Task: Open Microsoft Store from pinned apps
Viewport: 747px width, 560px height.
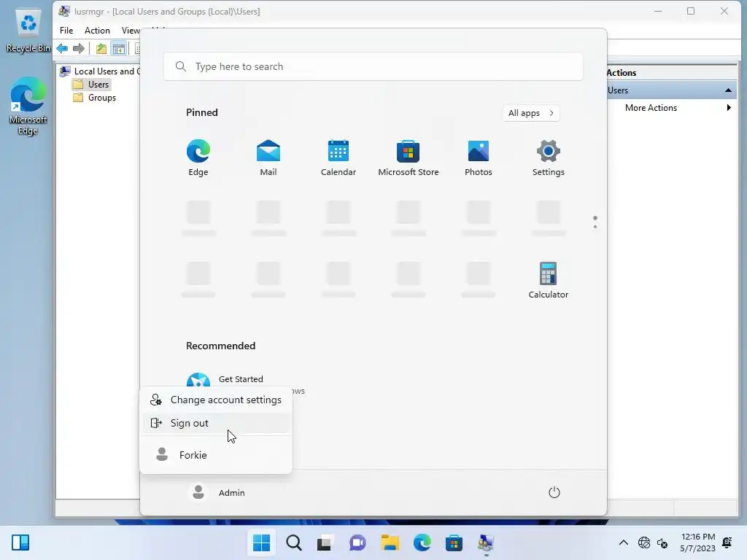Action: (409, 157)
